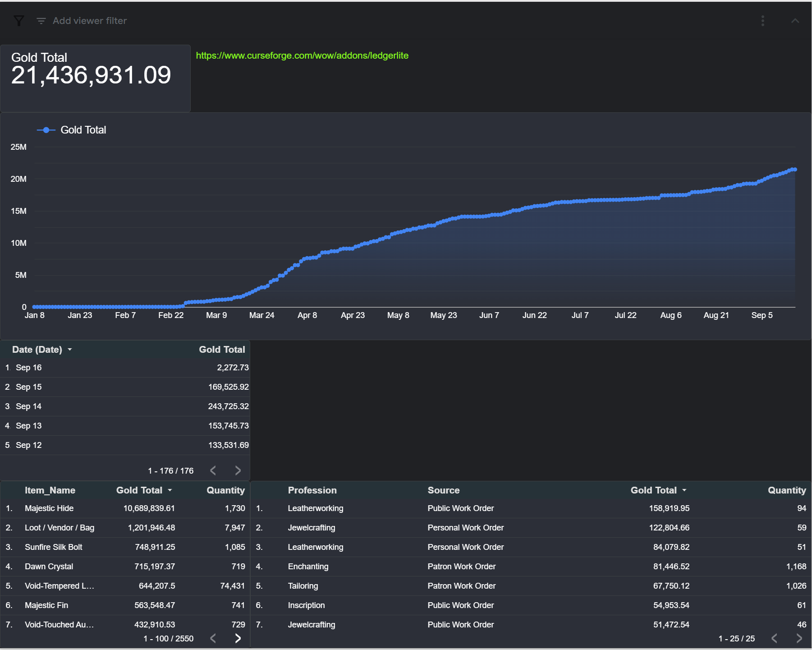This screenshot has width=812, height=650.
Task: Select the Sunfire Silk Bolt row
Action: click(x=125, y=547)
